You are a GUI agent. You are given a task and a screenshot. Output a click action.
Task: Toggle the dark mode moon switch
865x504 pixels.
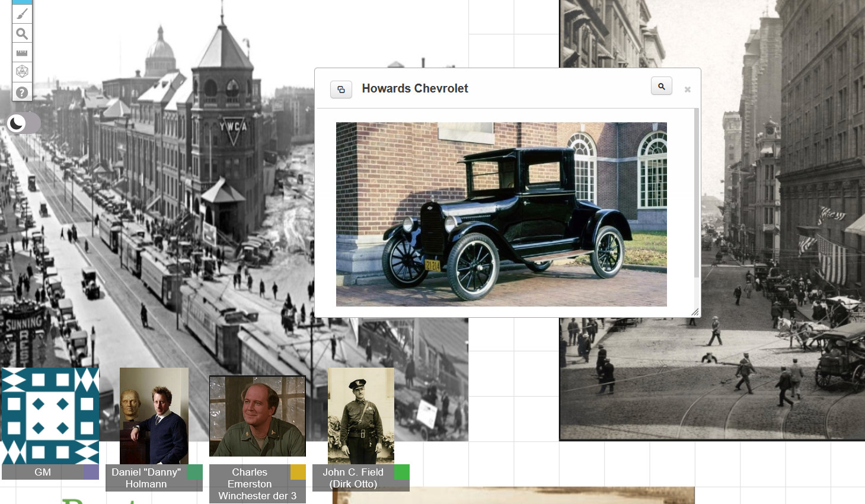(24, 123)
